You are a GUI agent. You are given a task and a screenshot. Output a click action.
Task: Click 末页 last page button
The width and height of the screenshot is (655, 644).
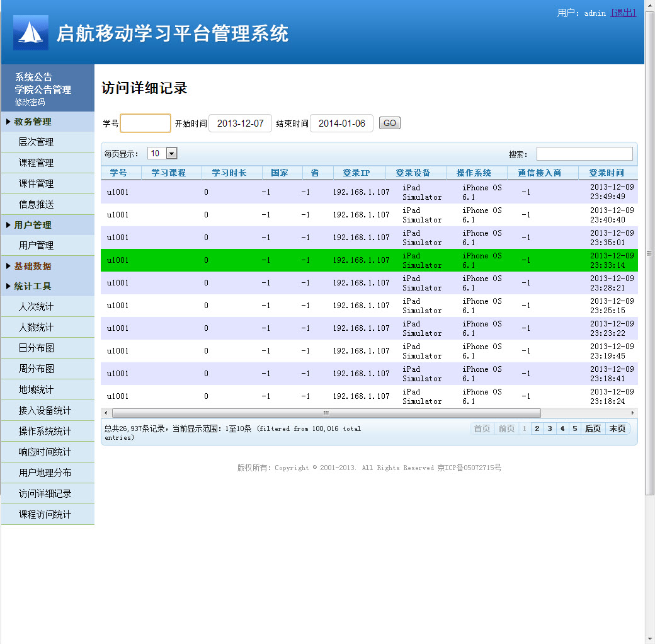coord(617,428)
